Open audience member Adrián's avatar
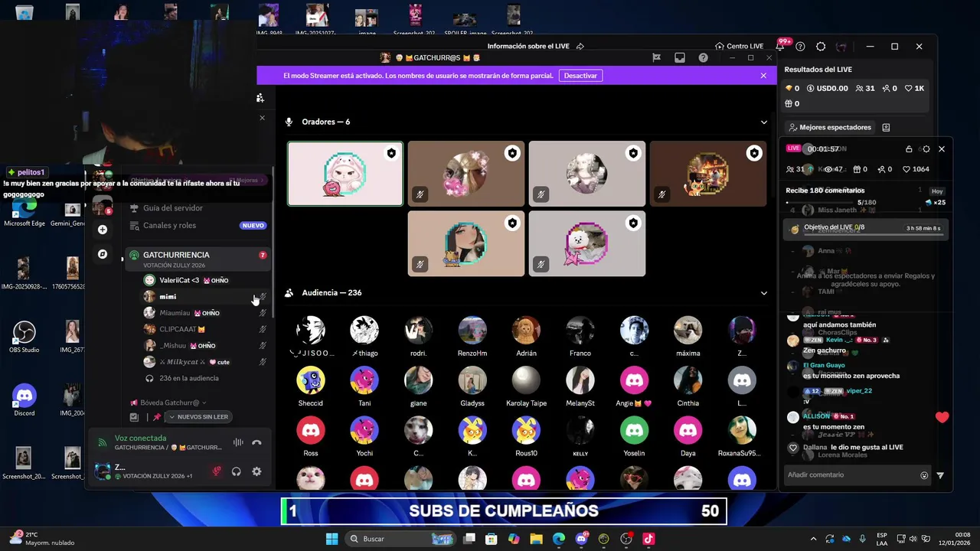 (526, 331)
